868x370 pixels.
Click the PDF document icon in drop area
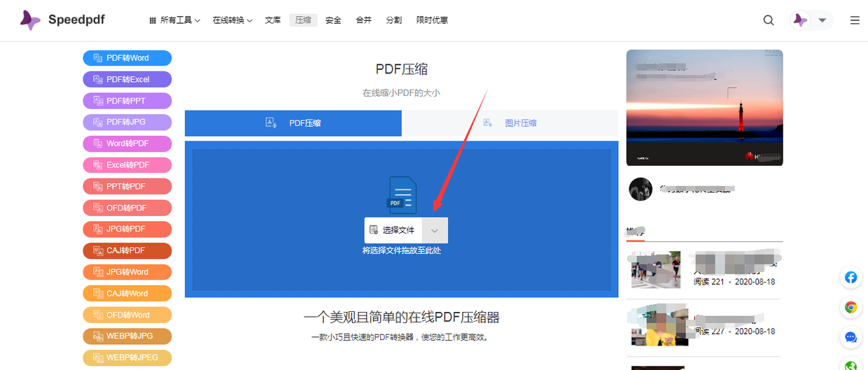click(402, 195)
